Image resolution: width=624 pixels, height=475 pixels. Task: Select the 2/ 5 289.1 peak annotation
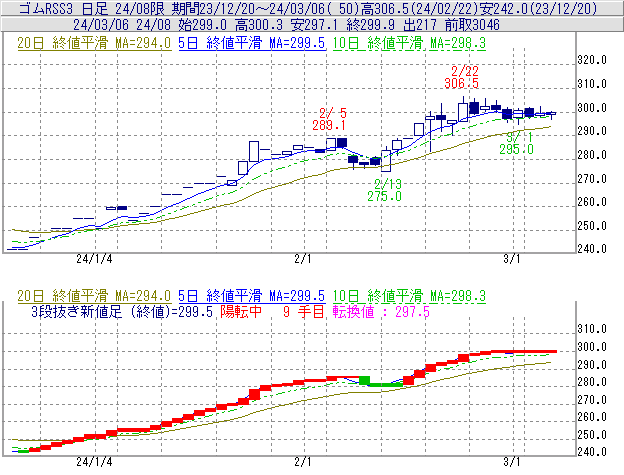(329, 119)
